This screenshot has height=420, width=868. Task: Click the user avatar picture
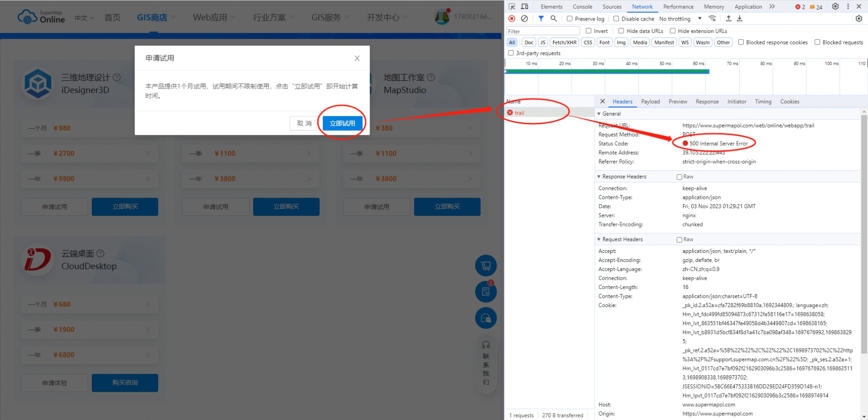442,17
